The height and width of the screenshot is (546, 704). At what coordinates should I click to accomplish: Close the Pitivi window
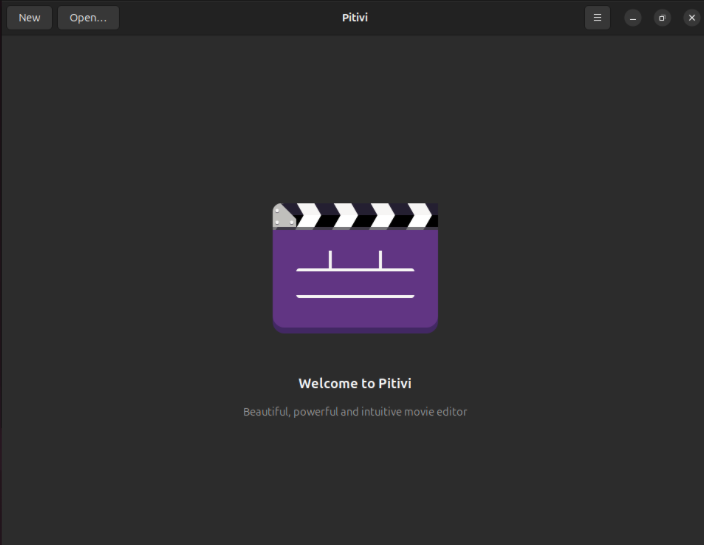pyautogui.click(x=691, y=18)
